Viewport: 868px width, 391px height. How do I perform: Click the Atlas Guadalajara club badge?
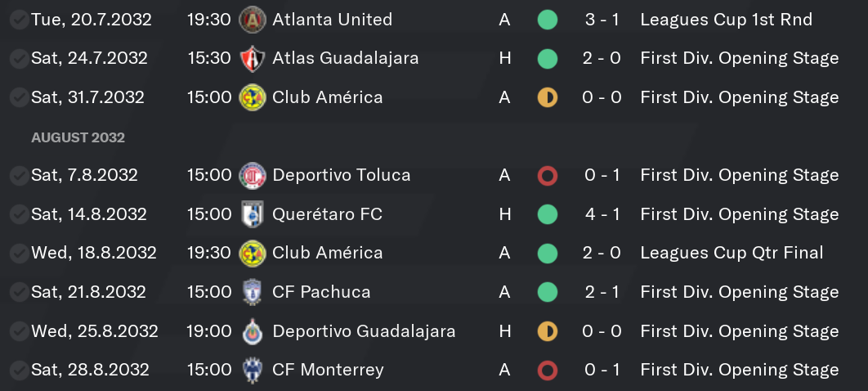(x=252, y=59)
